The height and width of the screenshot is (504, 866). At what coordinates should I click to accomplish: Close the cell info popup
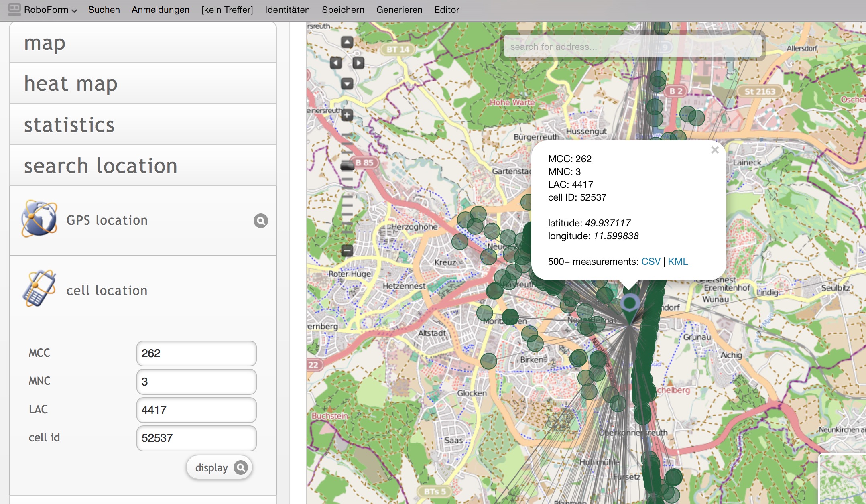coord(715,150)
